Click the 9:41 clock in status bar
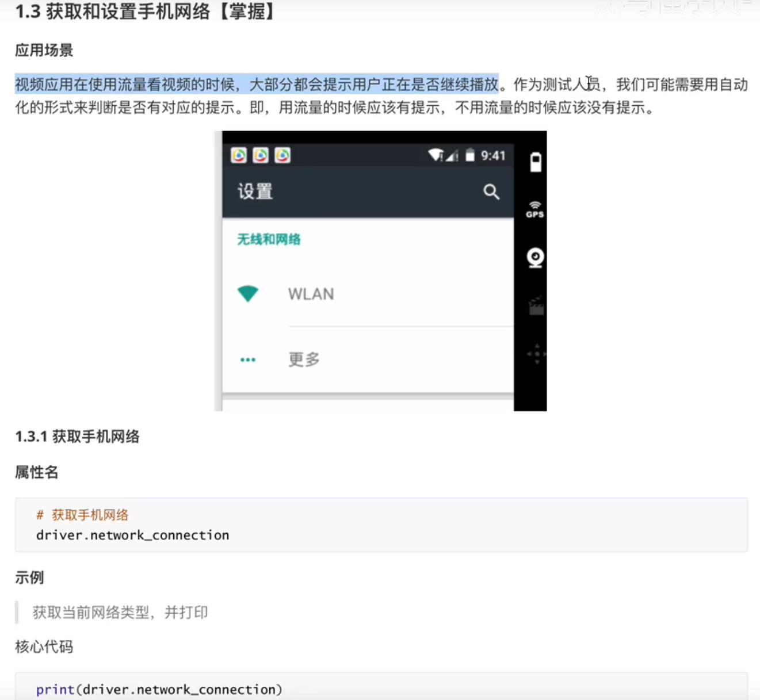 coord(493,155)
